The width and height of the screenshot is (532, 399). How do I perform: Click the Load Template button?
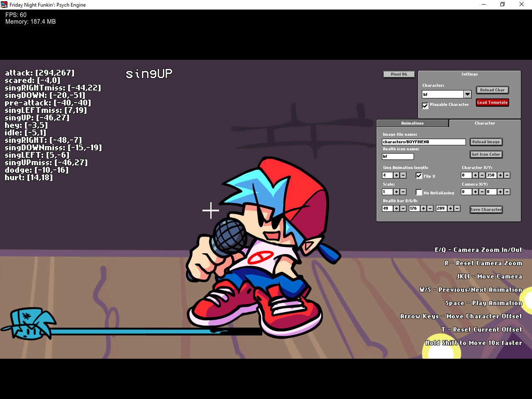(492, 102)
